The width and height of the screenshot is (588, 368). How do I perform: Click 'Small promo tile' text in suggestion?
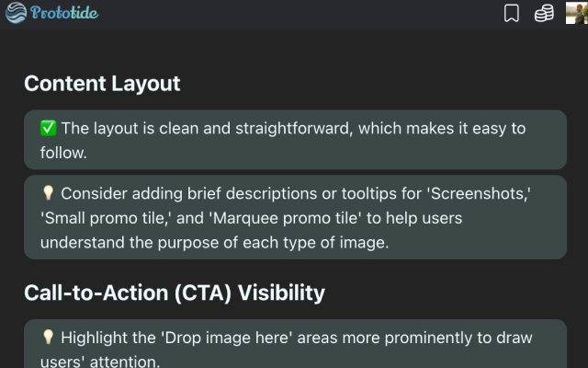(102, 218)
